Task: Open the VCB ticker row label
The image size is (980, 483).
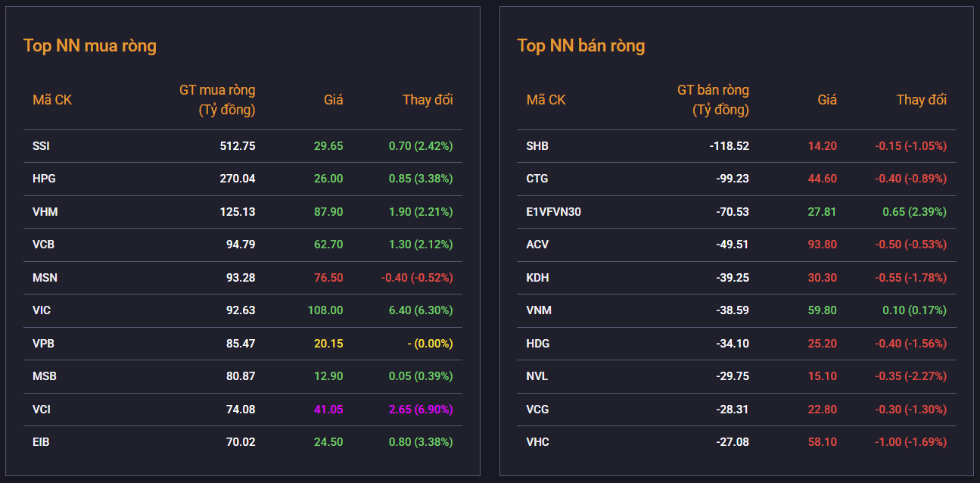Action: (44, 245)
